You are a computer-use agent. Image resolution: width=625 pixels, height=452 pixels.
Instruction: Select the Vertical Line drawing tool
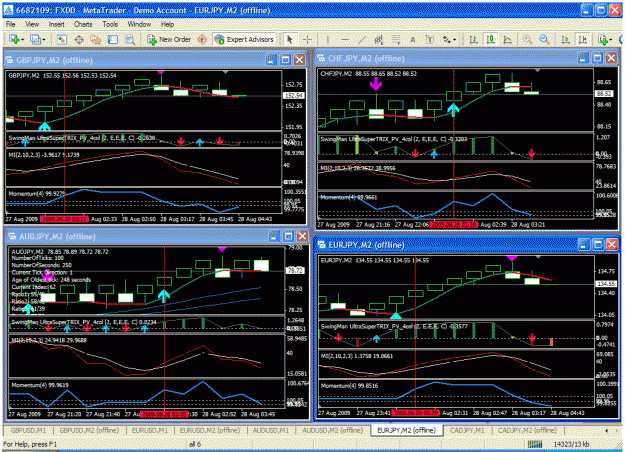coord(328,39)
